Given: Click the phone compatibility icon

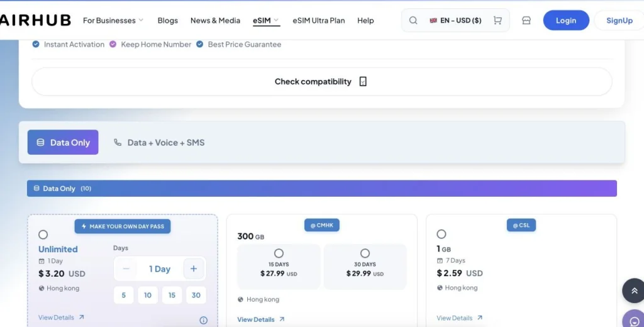Looking at the screenshot, I should [x=363, y=81].
